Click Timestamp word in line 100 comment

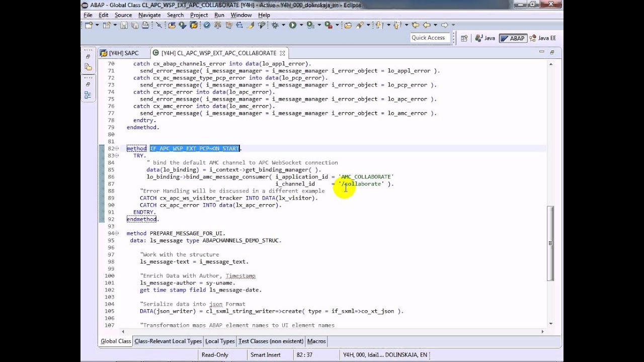tap(240, 276)
